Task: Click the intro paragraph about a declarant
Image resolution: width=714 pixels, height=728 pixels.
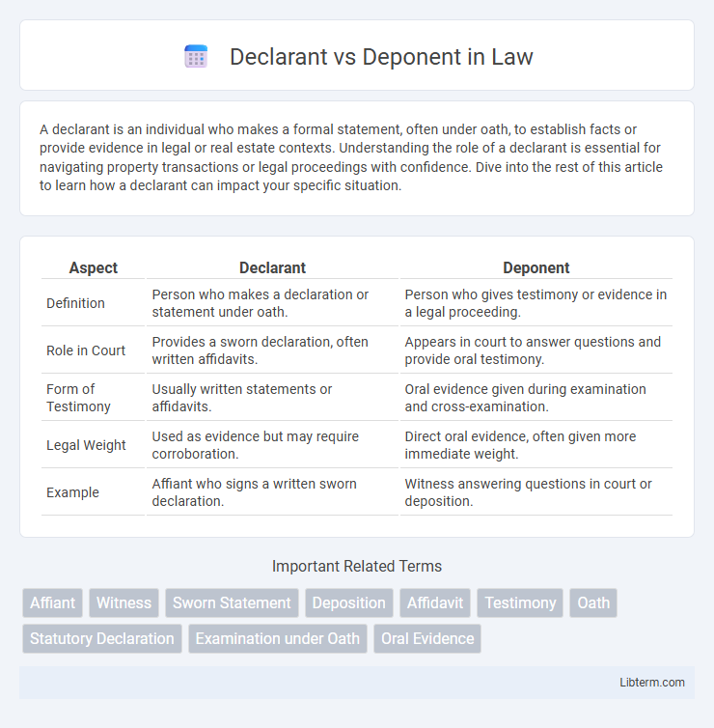Action: [351, 157]
